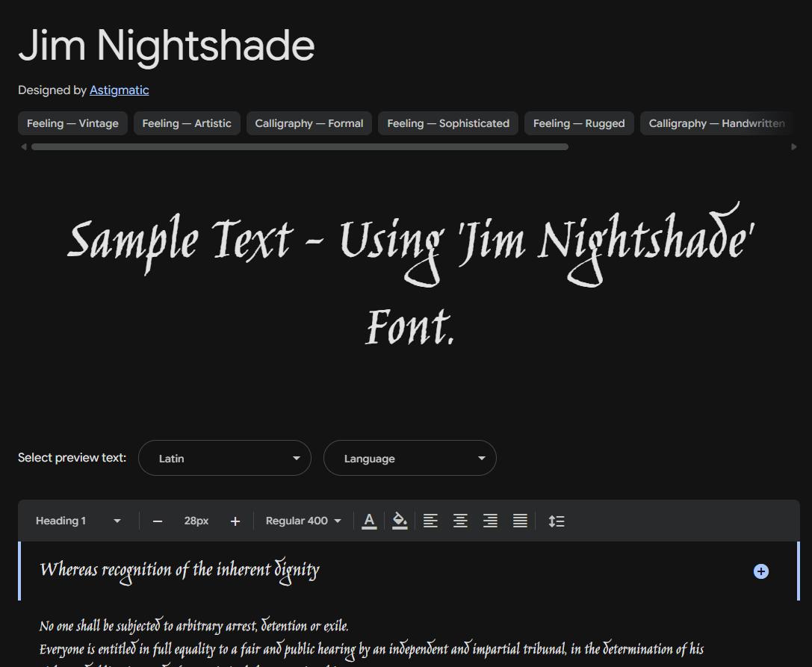Center align the text
This screenshot has height=667, width=812.
[460, 521]
